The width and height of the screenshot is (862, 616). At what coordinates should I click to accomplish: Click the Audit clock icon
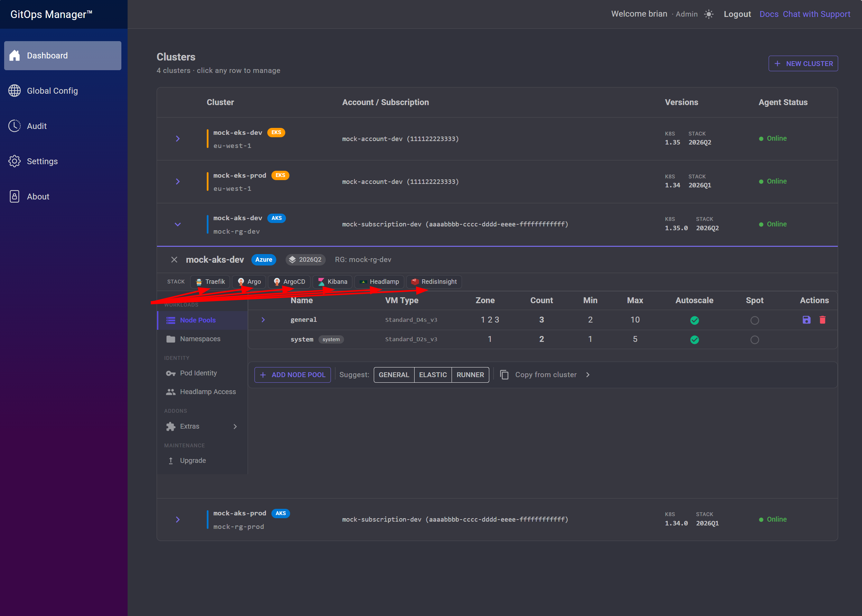click(x=15, y=126)
